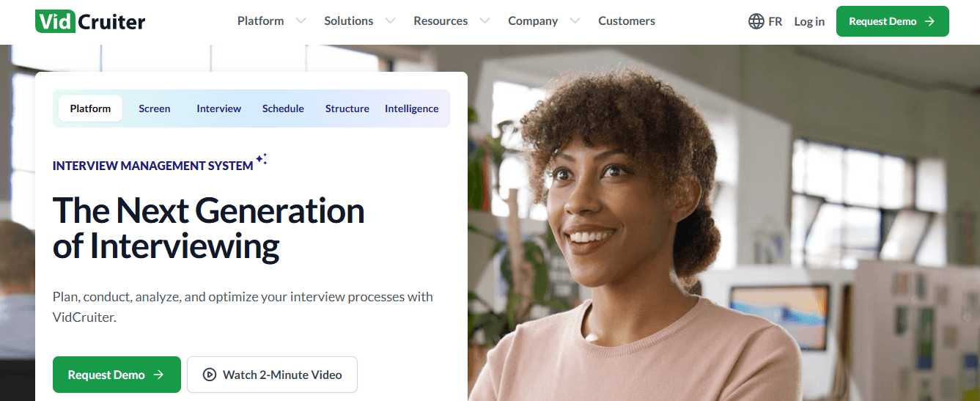The height and width of the screenshot is (401, 980).
Task: Expand the Company menu chevron
Action: (575, 21)
